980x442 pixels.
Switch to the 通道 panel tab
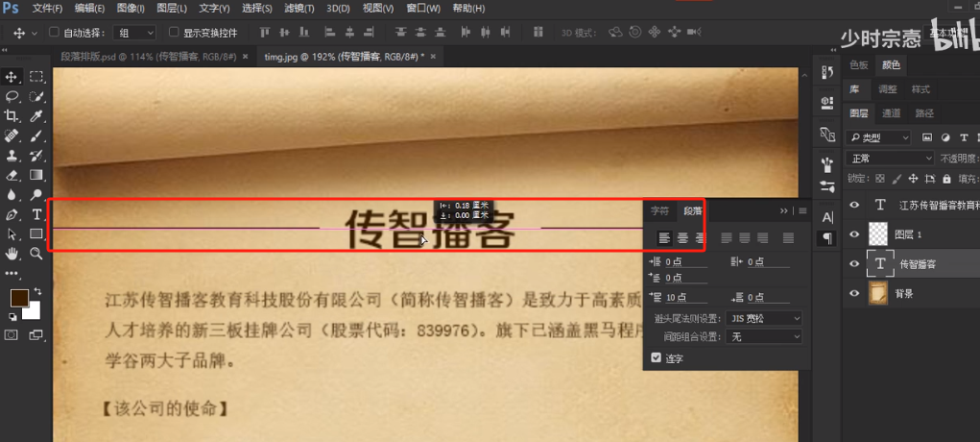[892, 113]
